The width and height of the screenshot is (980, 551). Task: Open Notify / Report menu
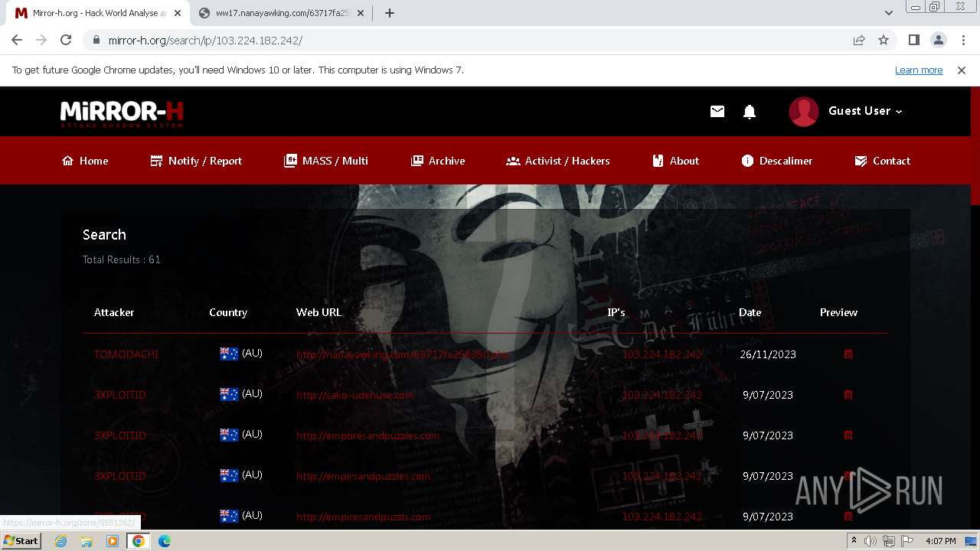point(196,161)
